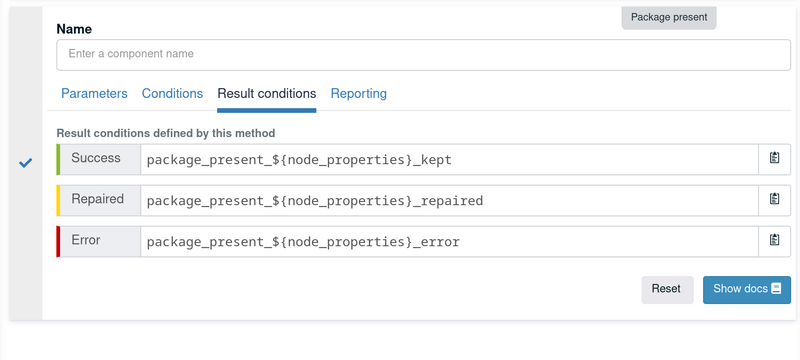
Task: Focus the component Name input field
Action: click(x=423, y=55)
